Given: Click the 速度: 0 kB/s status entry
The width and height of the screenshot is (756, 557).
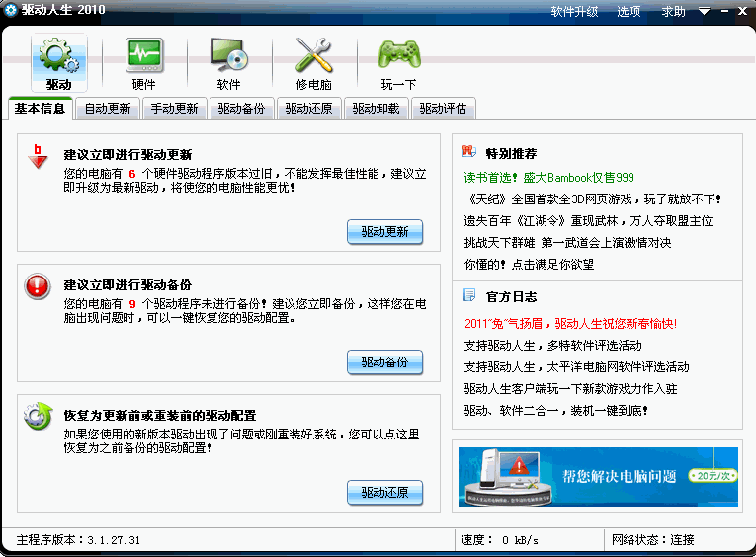Looking at the screenshot, I should click(499, 540).
